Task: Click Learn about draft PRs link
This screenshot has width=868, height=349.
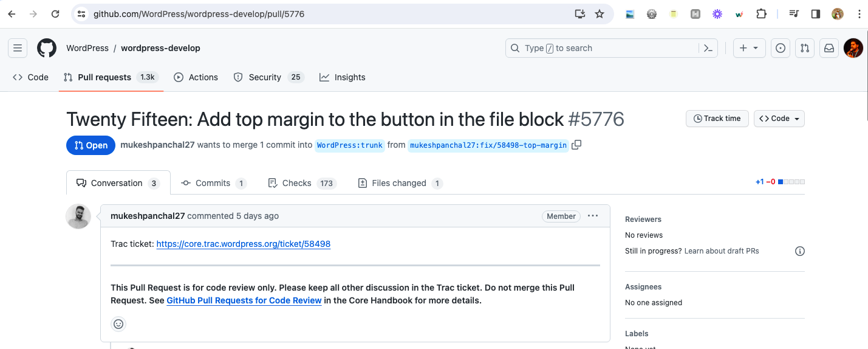Action: (722, 251)
